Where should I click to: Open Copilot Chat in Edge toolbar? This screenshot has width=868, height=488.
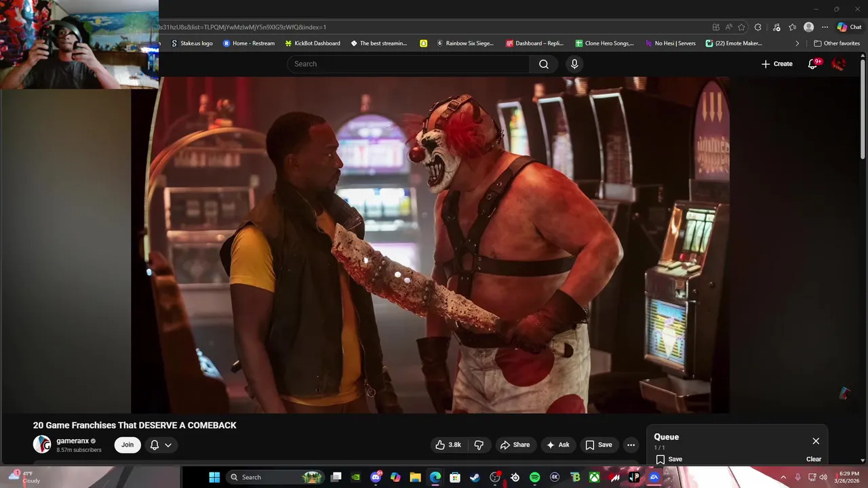[x=849, y=27]
